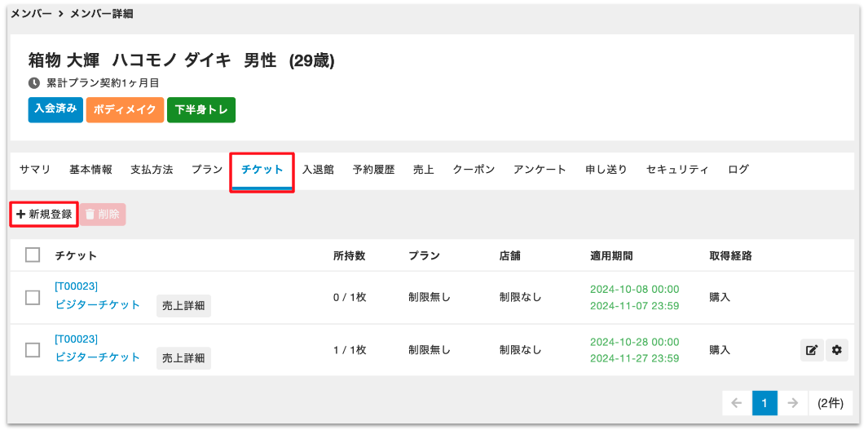Open the クーポン tab
This screenshot has height=430, width=868.
pos(474,170)
